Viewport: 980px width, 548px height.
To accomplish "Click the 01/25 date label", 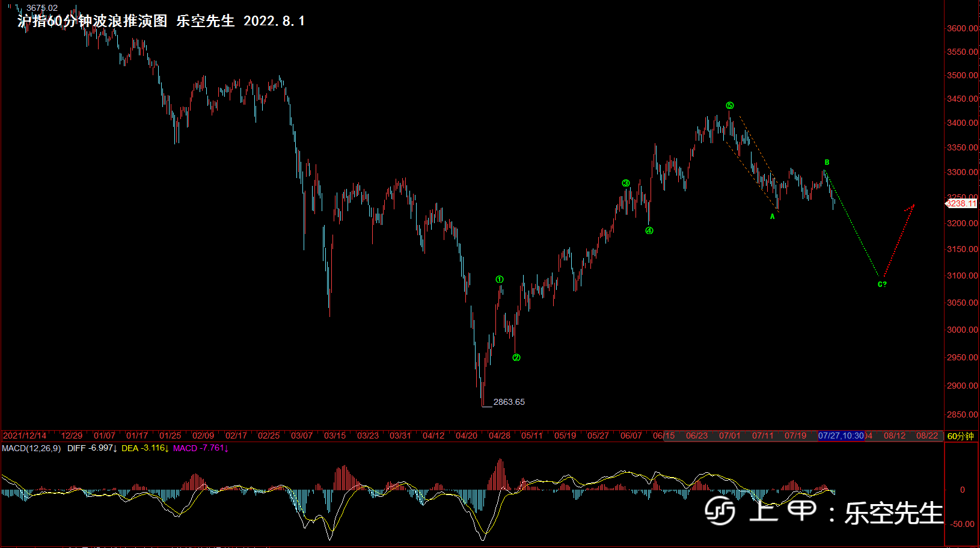I will click(170, 436).
